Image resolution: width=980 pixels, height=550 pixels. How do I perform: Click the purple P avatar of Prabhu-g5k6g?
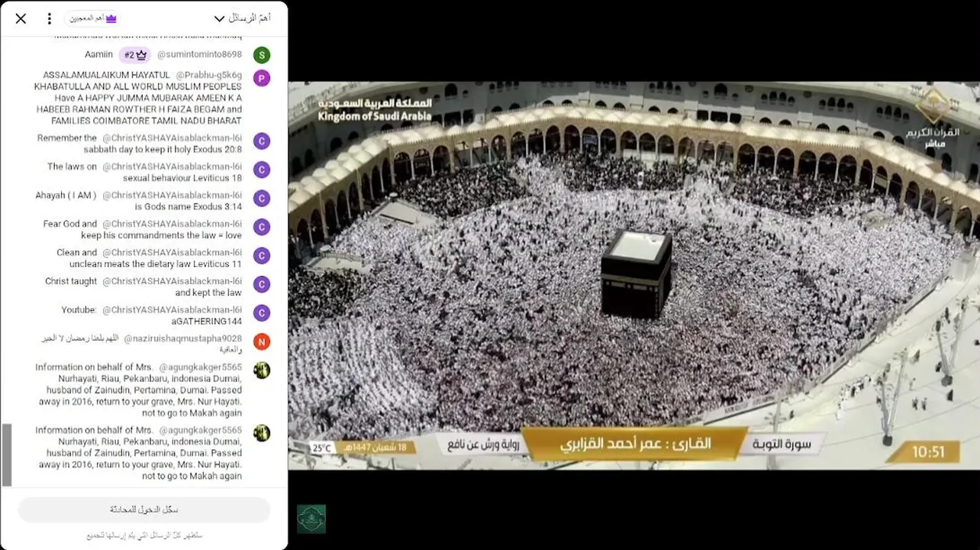tap(262, 78)
